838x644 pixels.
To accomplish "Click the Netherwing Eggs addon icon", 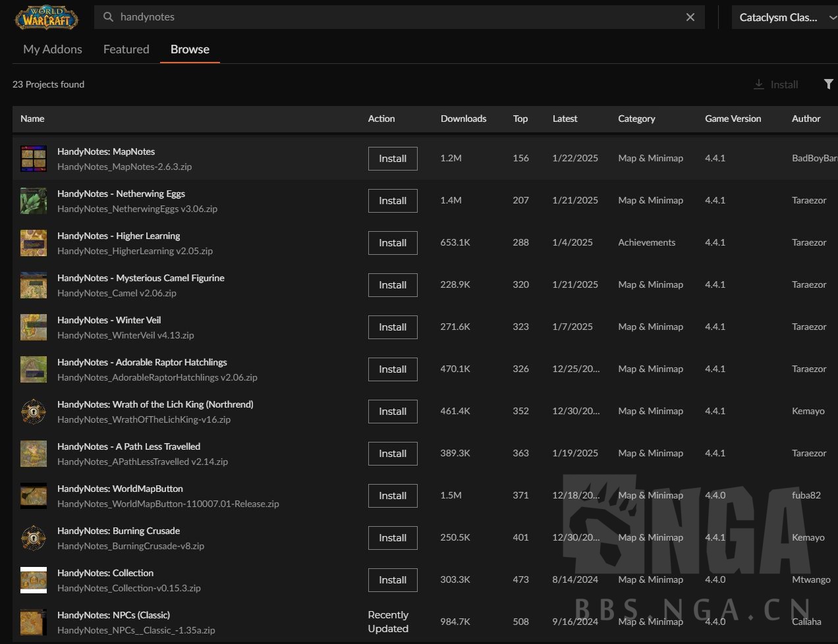I will tap(34, 201).
